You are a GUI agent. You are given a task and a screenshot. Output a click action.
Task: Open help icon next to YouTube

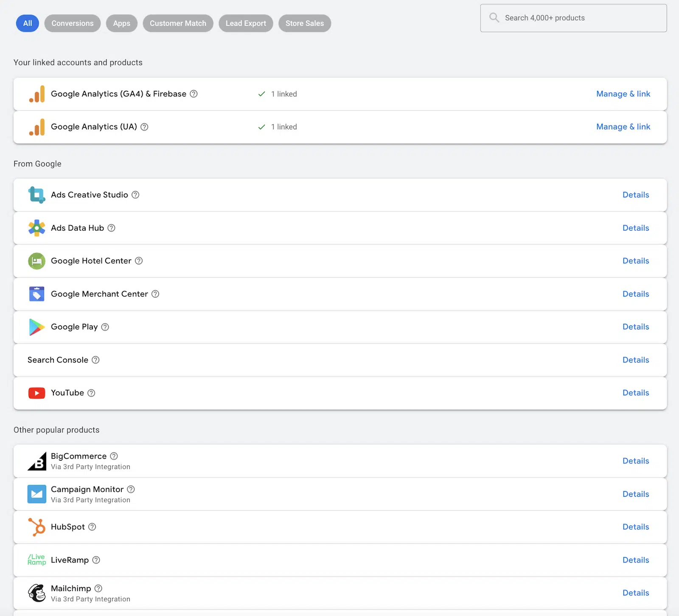(91, 393)
